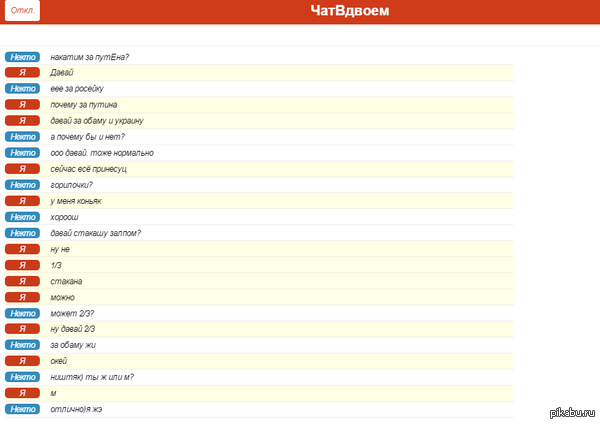
Task: Click the Я badge beside 'Давай'
Action: click(x=22, y=73)
